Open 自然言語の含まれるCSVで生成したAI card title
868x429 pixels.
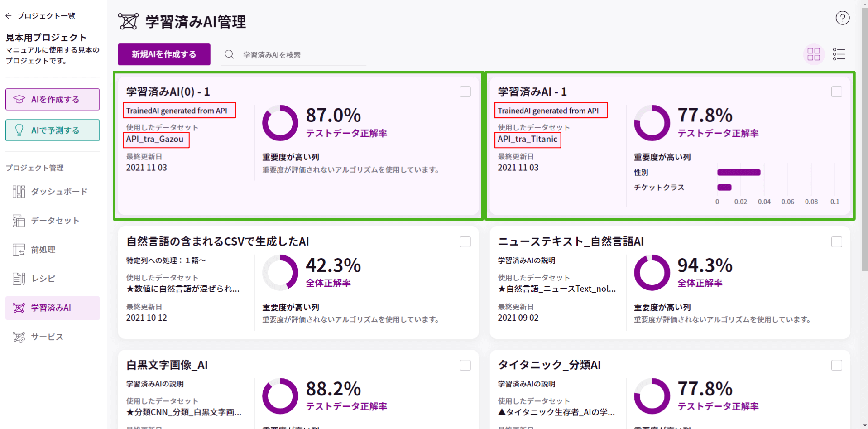click(217, 241)
